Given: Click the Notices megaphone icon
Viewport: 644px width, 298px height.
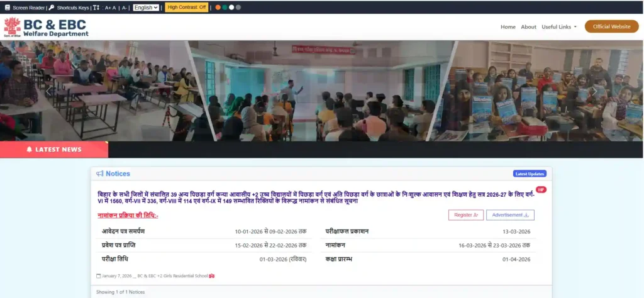Looking at the screenshot, I should (100, 174).
